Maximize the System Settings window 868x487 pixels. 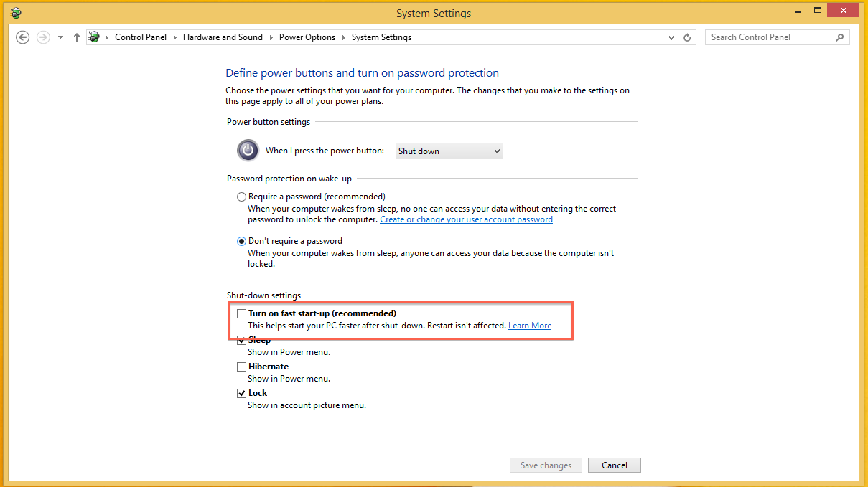pos(817,10)
